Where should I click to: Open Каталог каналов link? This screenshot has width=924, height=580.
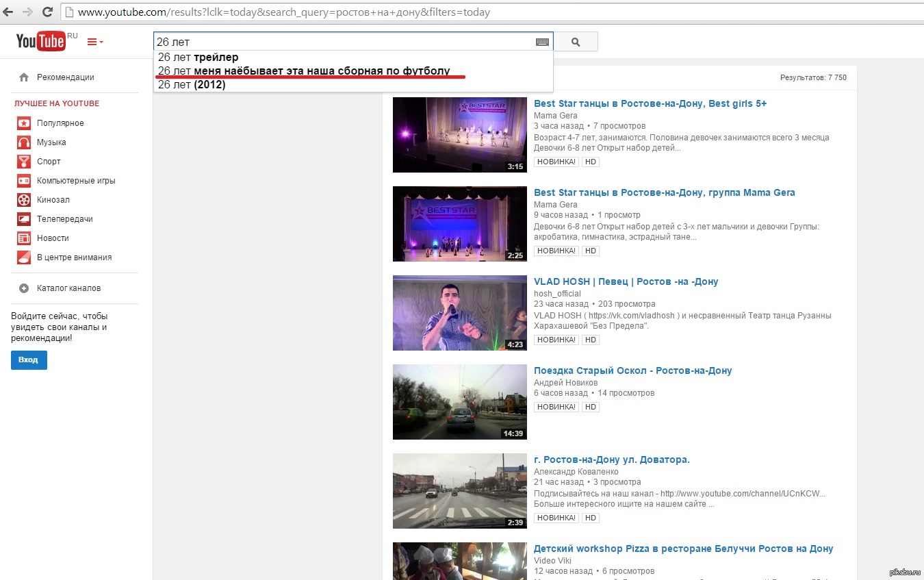68,288
